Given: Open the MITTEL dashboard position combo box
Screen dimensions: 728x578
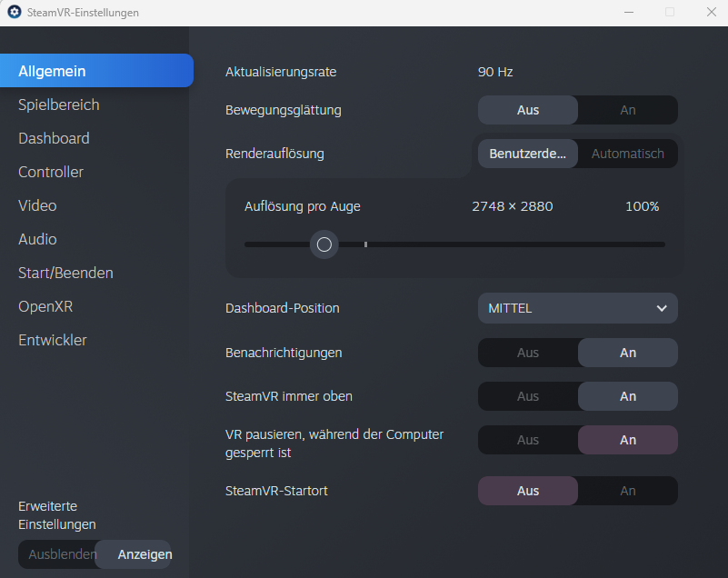Looking at the screenshot, I should (x=577, y=308).
